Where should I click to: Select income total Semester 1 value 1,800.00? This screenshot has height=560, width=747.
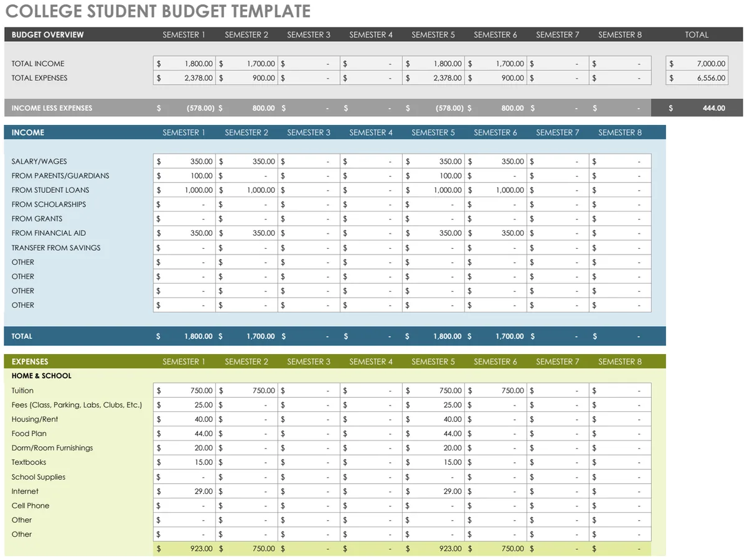pyautogui.click(x=184, y=336)
